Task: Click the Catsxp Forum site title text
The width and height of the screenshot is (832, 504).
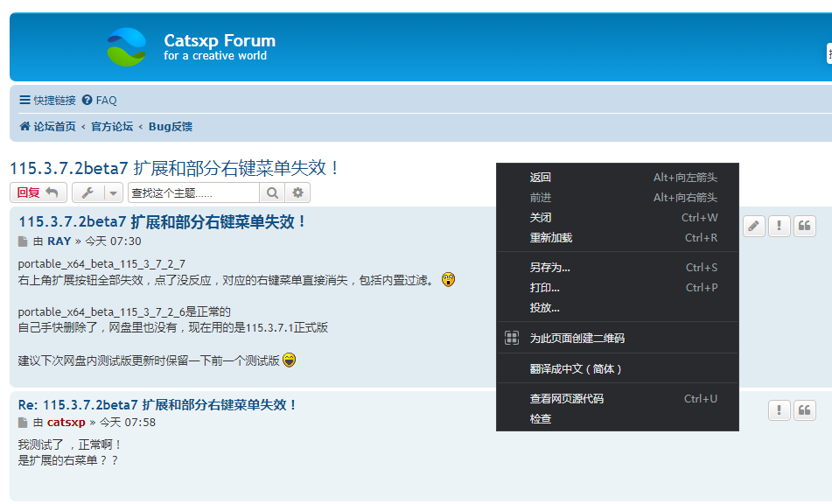Action: [x=220, y=40]
